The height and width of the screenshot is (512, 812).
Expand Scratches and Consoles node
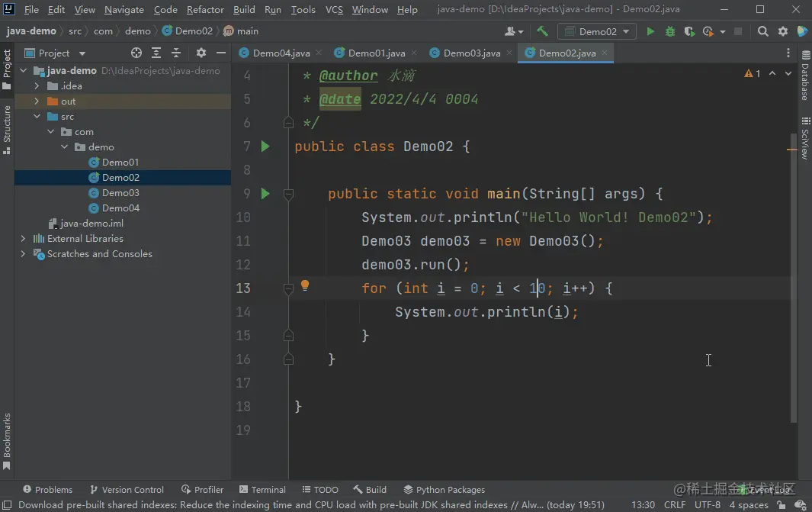click(x=24, y=254)
